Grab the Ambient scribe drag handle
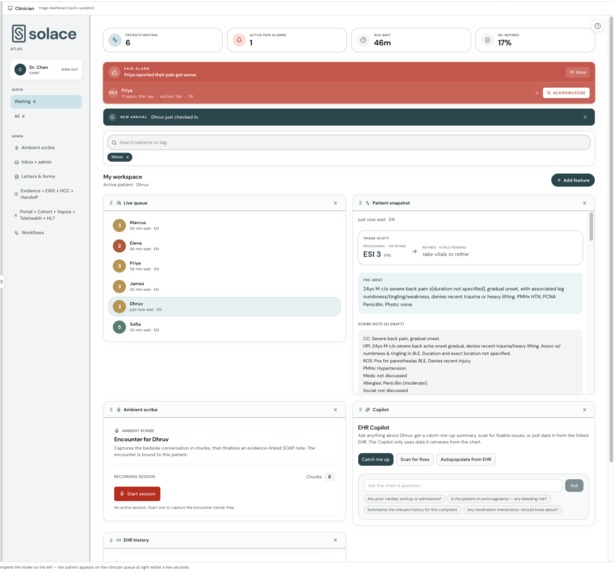The width and height of the screenshot is (614, 573). point(111,409)
